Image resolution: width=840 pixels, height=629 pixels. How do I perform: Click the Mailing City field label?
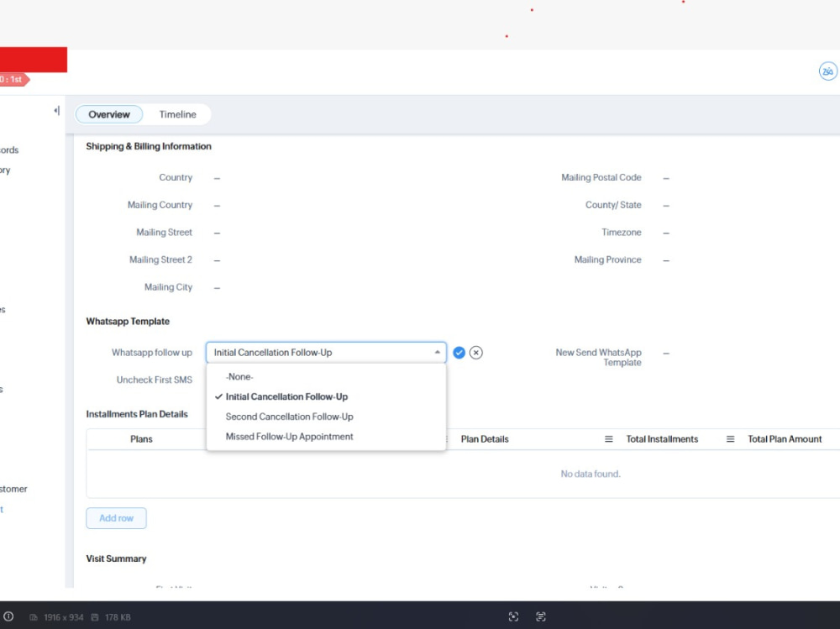(x=168, y=287)
